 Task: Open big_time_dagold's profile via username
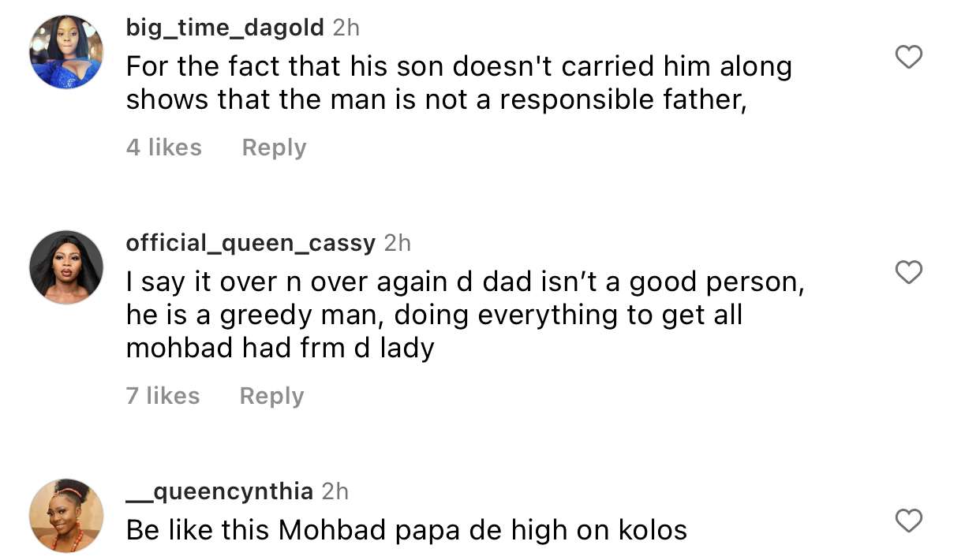[224, 27]
